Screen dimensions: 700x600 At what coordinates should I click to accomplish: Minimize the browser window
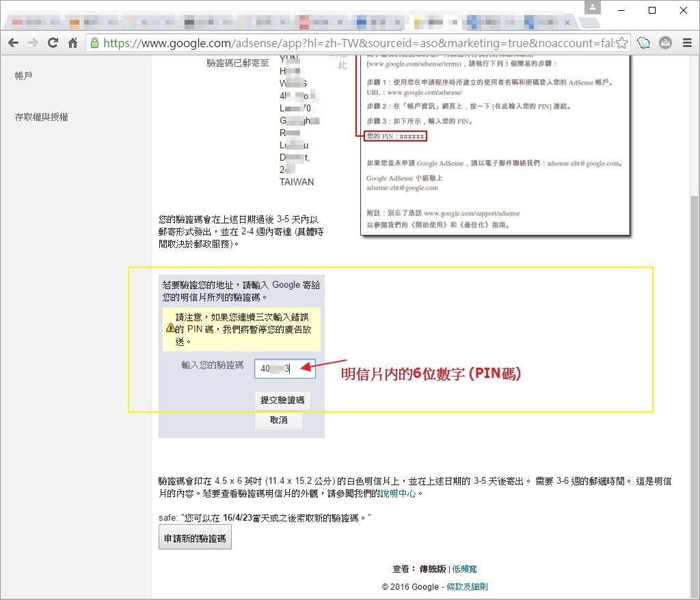point(621,10)
